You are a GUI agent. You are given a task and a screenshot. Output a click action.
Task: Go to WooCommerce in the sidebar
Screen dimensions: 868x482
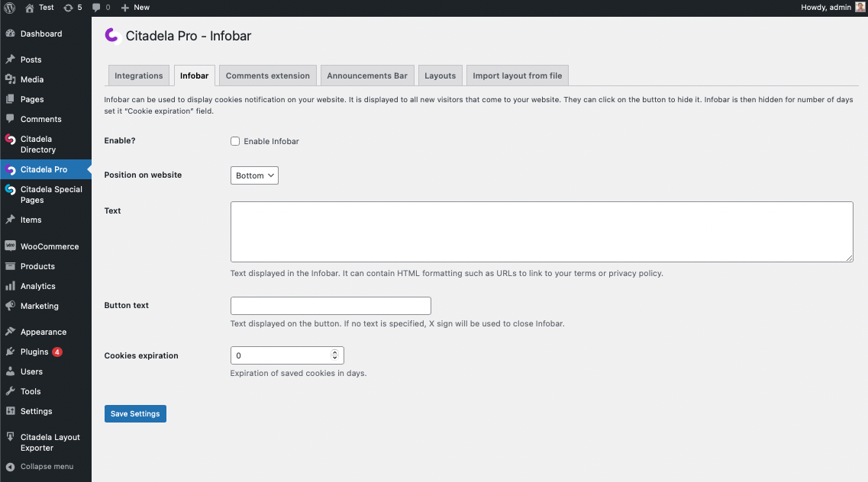[49, 246]
